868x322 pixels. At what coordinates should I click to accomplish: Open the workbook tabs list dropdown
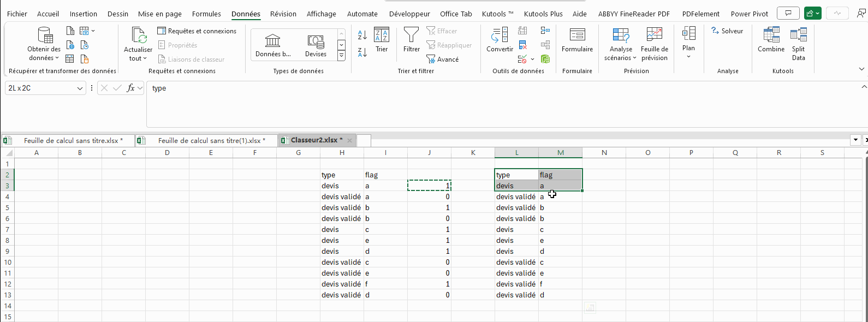[855, 140]
